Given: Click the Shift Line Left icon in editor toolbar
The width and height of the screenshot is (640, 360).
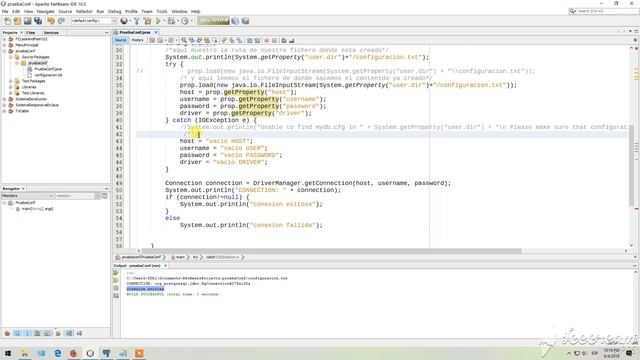Looking at the screenshot, I should [x=249, y=40].
